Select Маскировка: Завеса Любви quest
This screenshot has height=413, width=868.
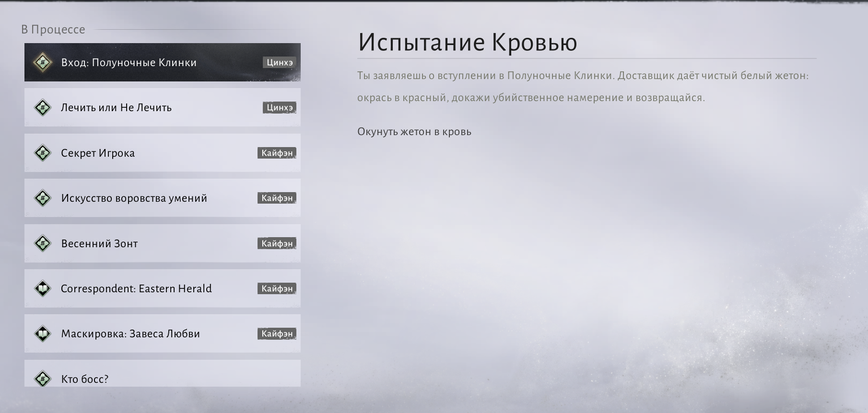[x=163, y=333]
